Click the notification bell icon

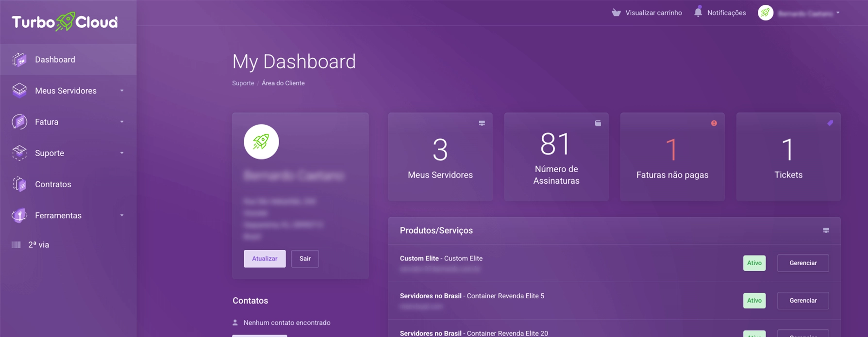[698, 12]
